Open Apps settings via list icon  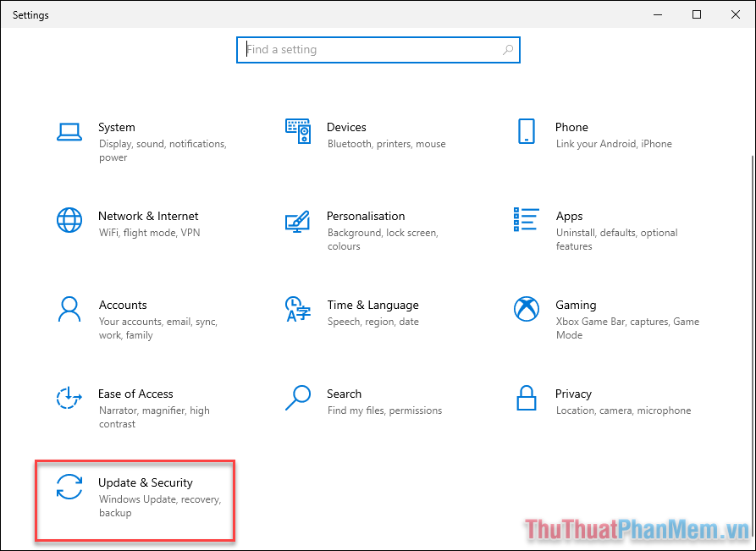tap(527, 218)
